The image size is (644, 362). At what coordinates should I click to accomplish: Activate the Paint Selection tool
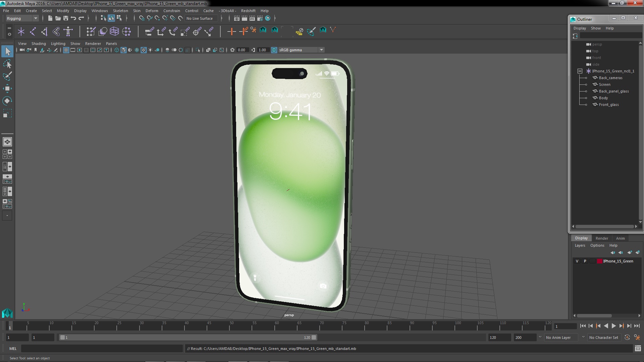[7, 76]
